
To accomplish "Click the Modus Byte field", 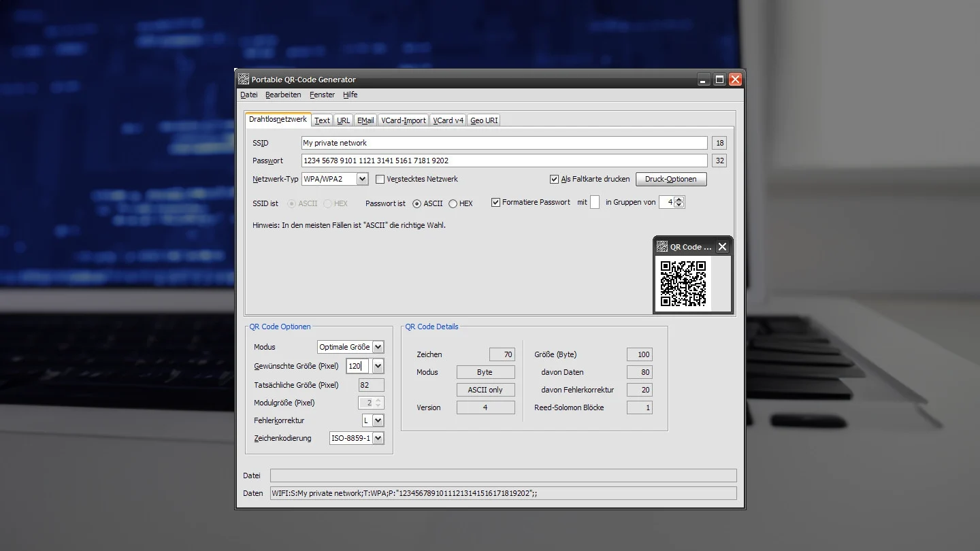I will [486, 372].
